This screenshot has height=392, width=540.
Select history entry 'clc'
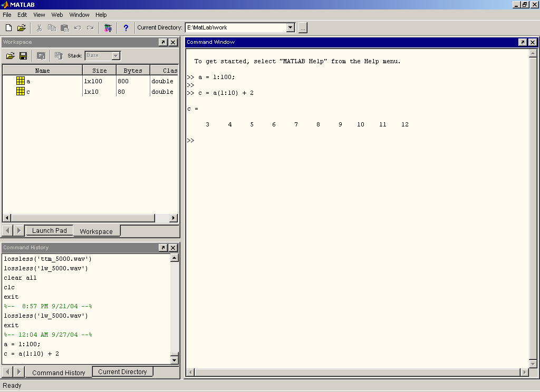pyautogui.click(x=9, y=287)
